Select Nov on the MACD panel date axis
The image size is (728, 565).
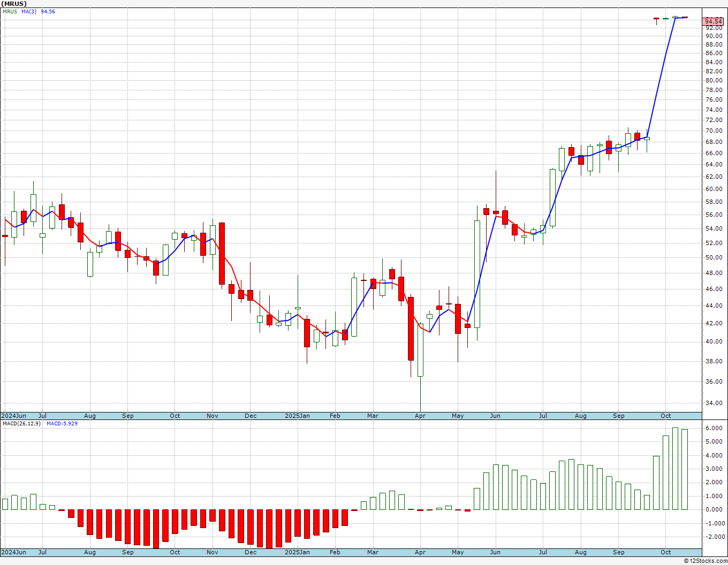(x=213, y=552)
